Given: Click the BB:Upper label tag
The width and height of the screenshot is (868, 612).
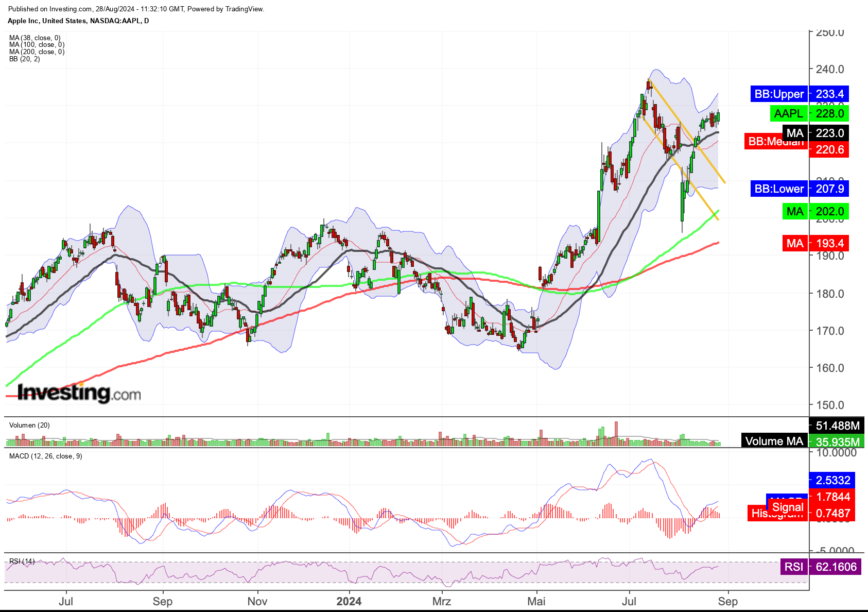Looking at the screenshot, I should click(779, 94).
